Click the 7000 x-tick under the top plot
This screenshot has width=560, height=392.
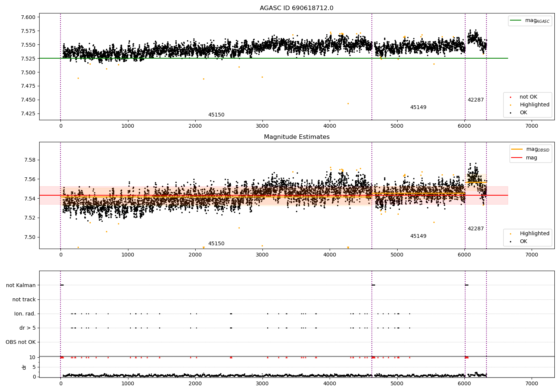[x=532, y=126]
